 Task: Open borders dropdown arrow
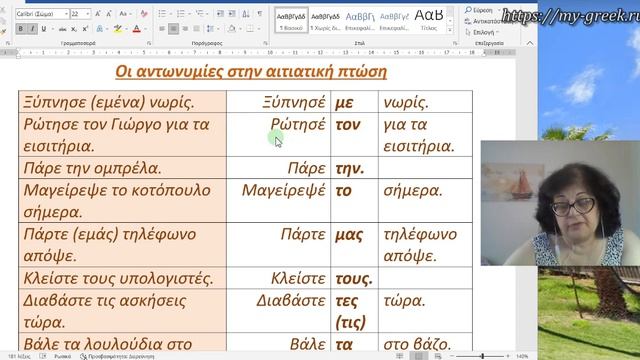(x=259, y=29)
